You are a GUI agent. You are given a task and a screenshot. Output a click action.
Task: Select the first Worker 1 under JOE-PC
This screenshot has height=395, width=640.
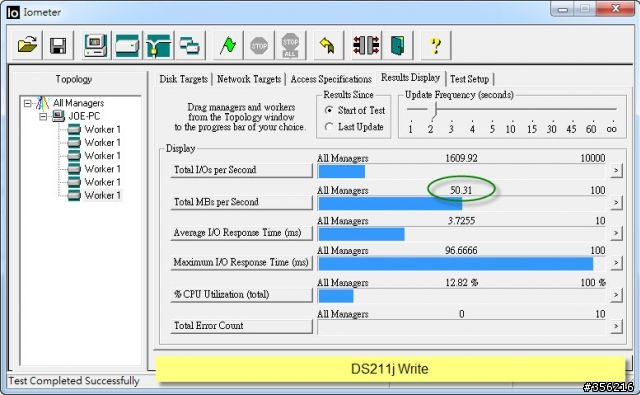click(x=102, y=129)
